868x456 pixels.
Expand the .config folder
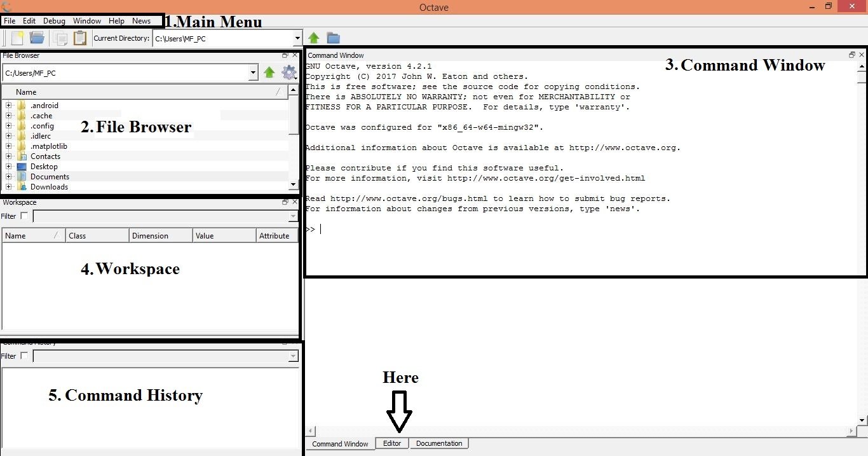(x=8, y=126)
